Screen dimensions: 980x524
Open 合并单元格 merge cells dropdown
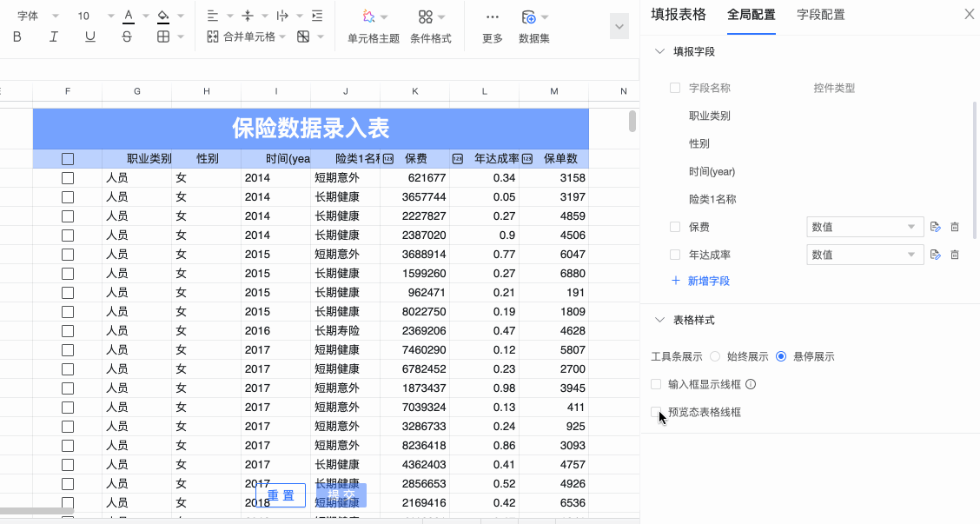[282, 36]
